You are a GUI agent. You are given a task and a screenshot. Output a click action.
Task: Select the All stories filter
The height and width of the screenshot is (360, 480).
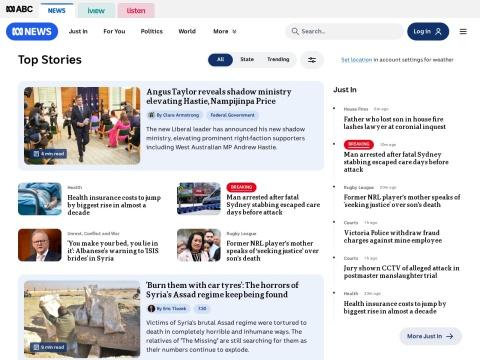[220, 60]
